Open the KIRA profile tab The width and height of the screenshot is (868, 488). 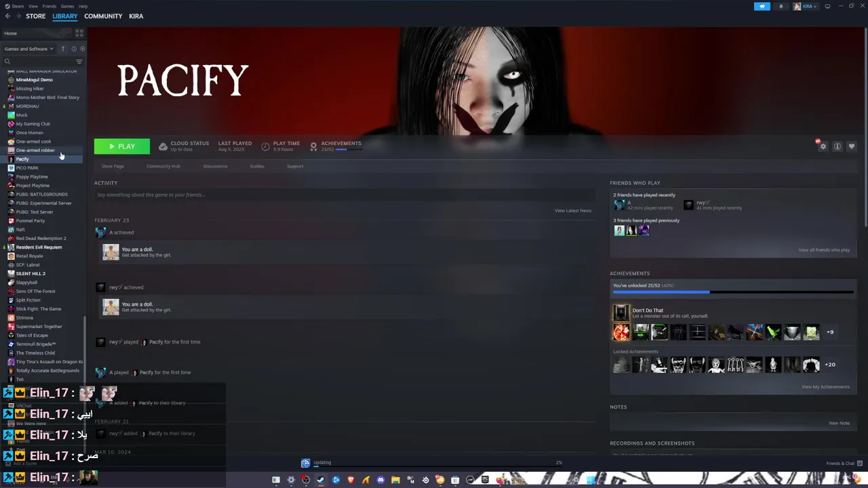click(136, 16)
